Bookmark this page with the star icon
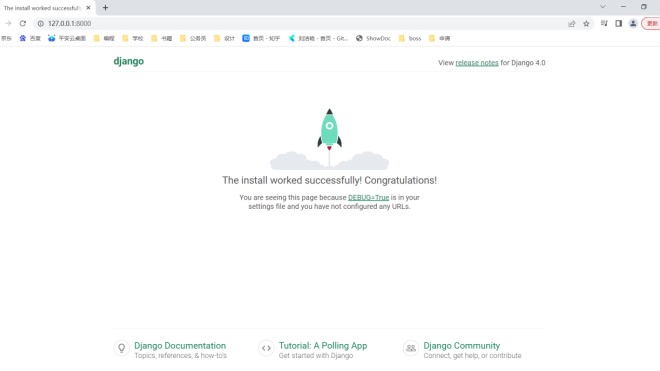 (586, 24)
